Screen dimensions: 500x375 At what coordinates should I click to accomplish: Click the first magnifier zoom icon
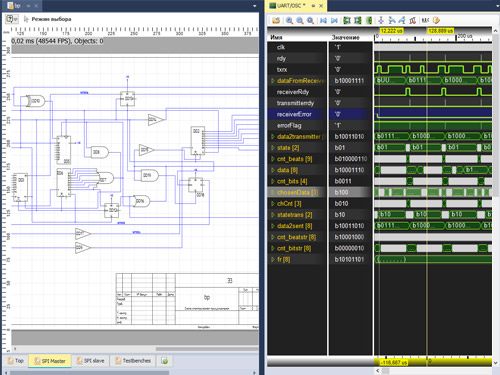pyautogui.click(x=289, y=20)
